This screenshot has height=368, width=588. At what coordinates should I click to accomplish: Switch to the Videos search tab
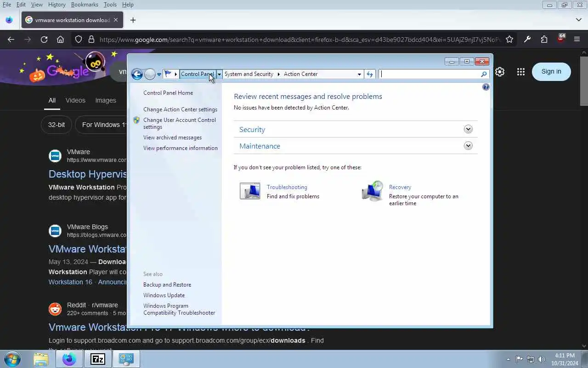pos(75,100)
